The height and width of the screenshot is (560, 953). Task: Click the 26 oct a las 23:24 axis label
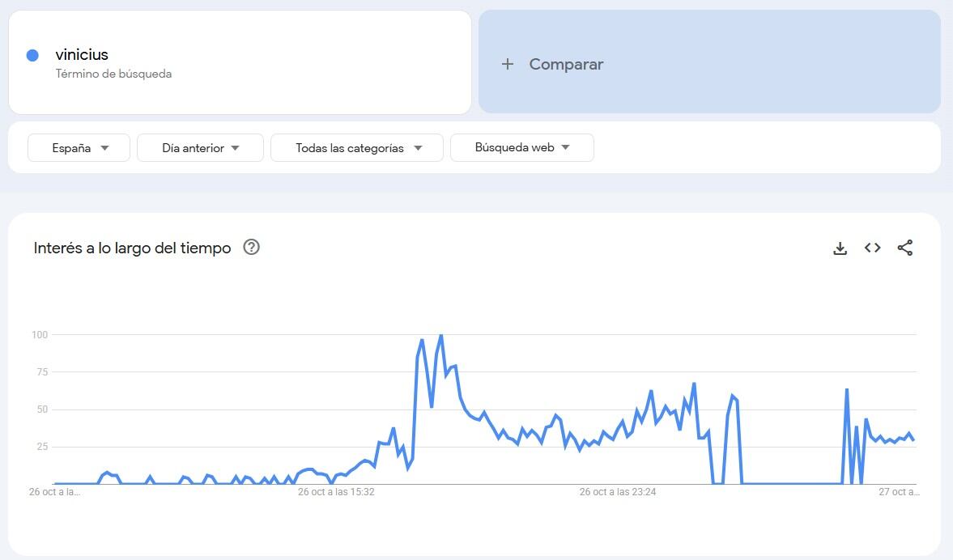618,491
